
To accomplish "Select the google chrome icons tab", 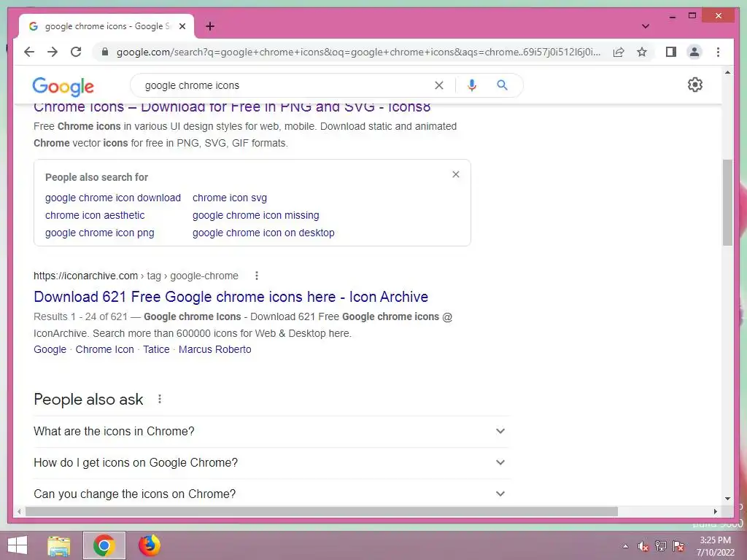I will tap(107, 26).
